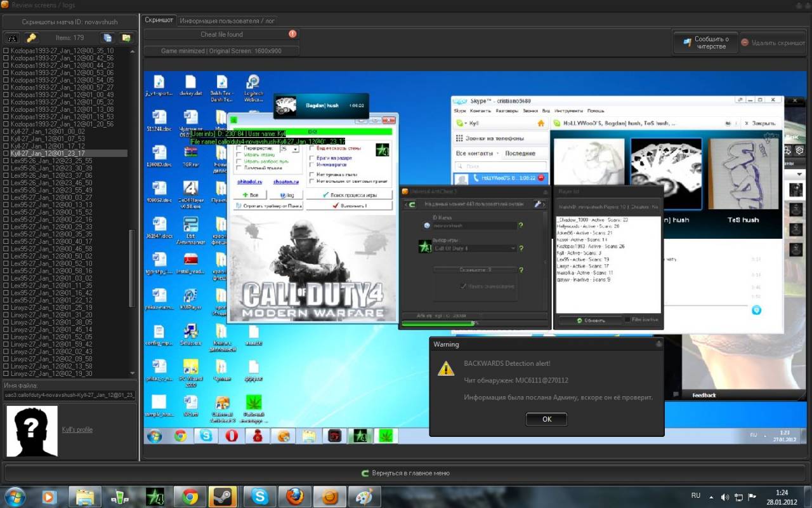
Task: Show hidden system tray icons
Action: 712,497
